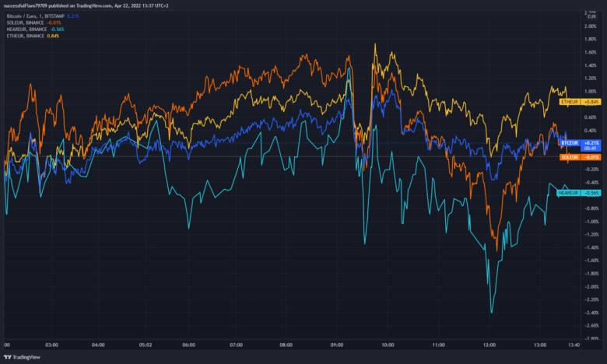Screen dimensions: 607x364
Task: Select the 13:00 time axis label
Action: 539,345
